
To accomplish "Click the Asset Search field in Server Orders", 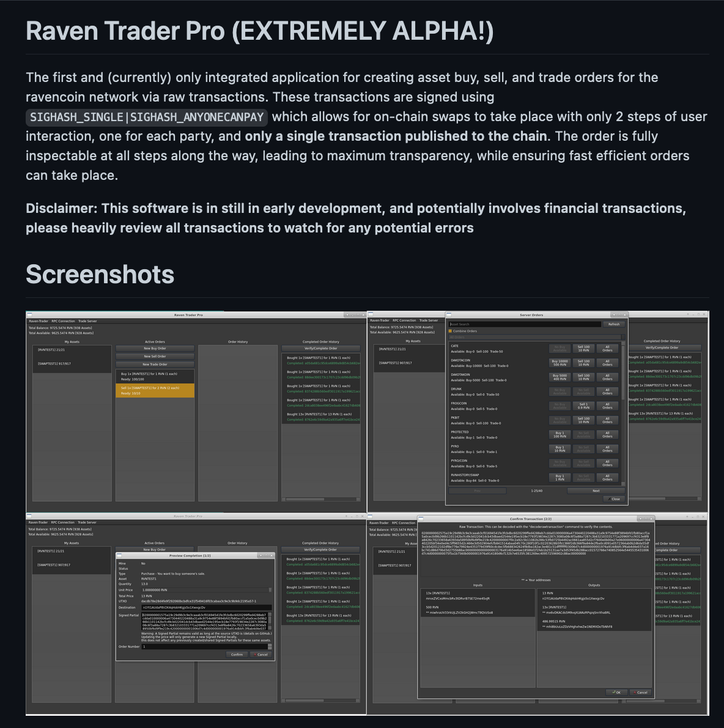I will click(525, 324).
